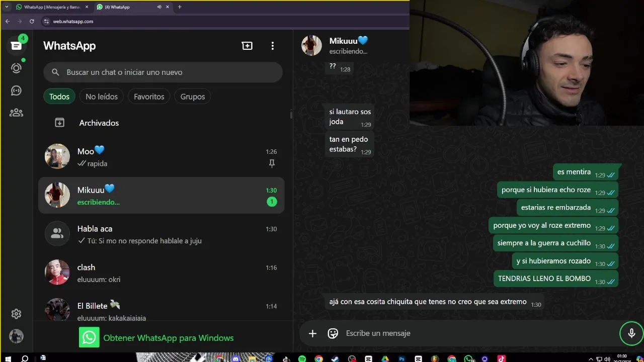Click Obtener WhatsApp para Windows link
Screen dimensions: 644x362
coord(168,338)
